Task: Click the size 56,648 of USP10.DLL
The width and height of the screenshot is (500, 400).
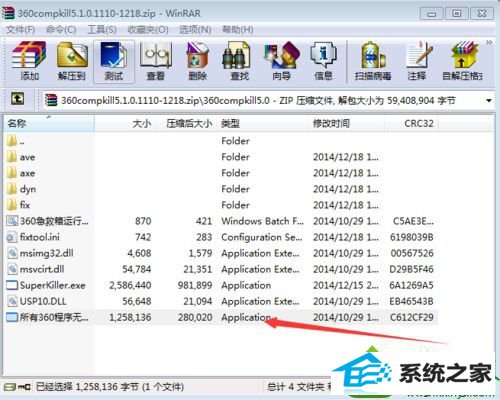Action: point(137,301)
